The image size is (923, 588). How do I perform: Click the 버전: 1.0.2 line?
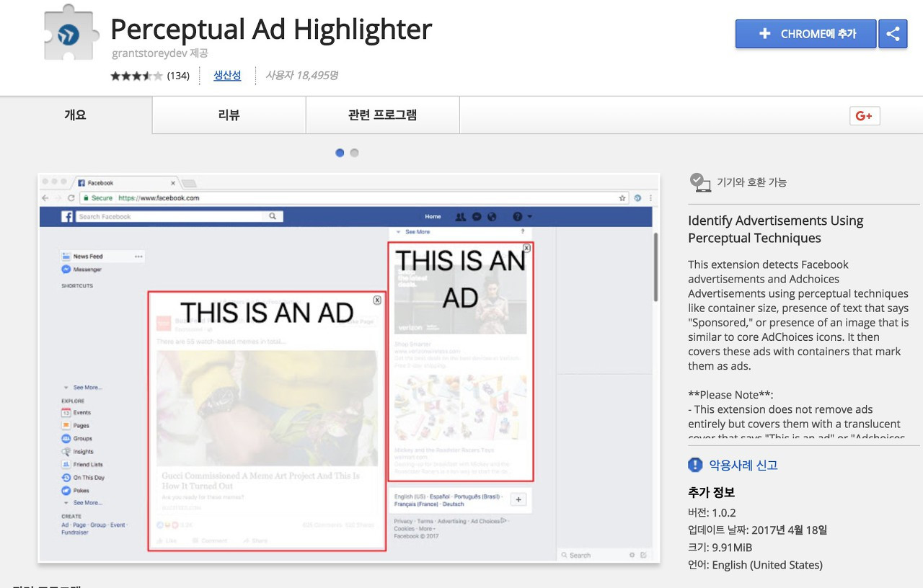click(712, 513)
